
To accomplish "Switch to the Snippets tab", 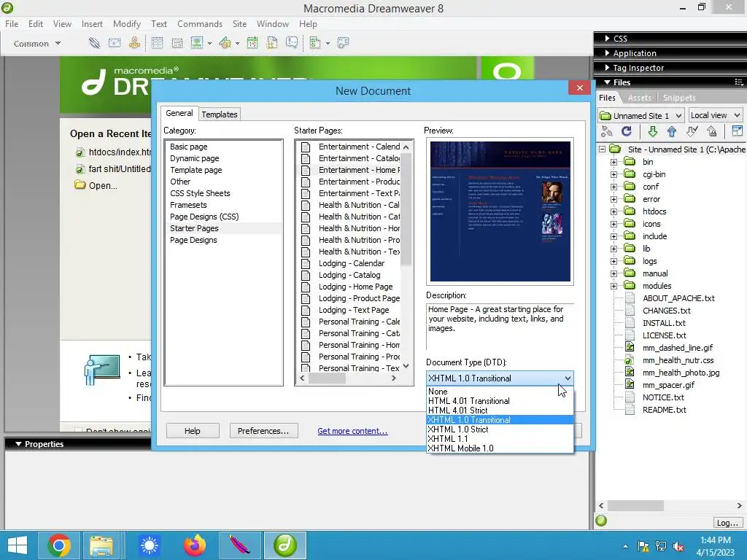I will 679,98.
